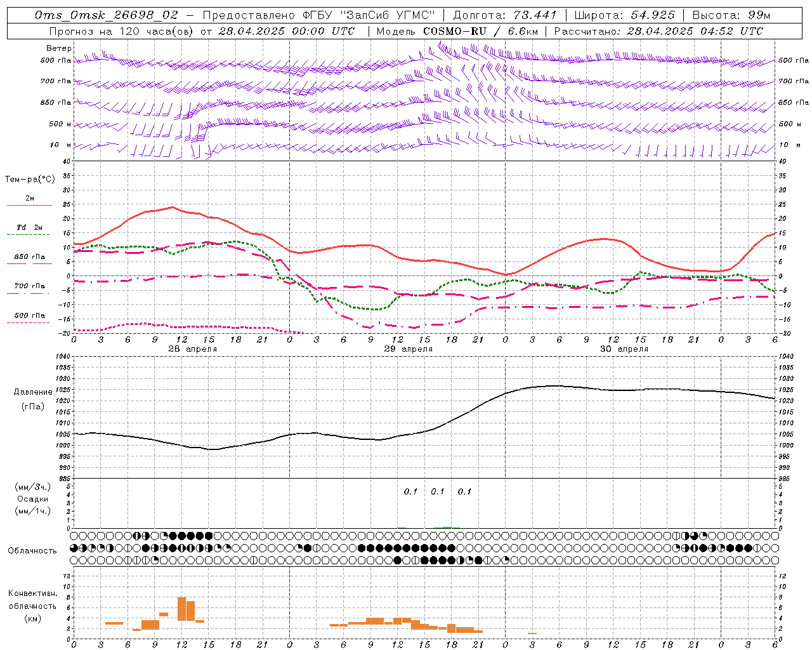Click the "28 апреля" date label
The height and width of the screenshot is (650, 812).
[192, 349]
